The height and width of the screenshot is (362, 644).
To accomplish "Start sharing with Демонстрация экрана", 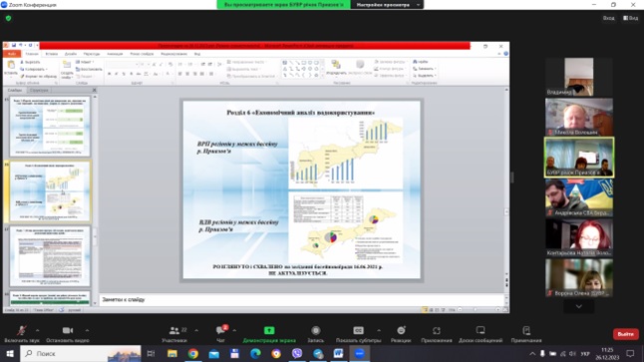I will pos(269,334).
